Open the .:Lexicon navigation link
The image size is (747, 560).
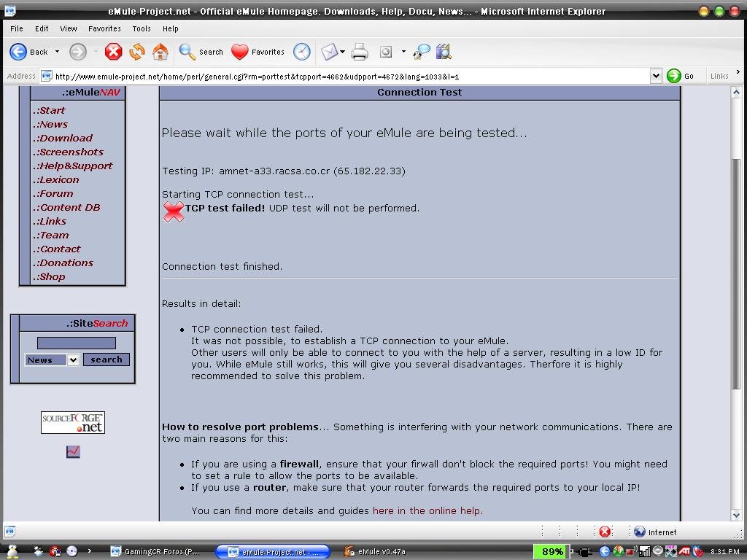(x=56, y=179)
